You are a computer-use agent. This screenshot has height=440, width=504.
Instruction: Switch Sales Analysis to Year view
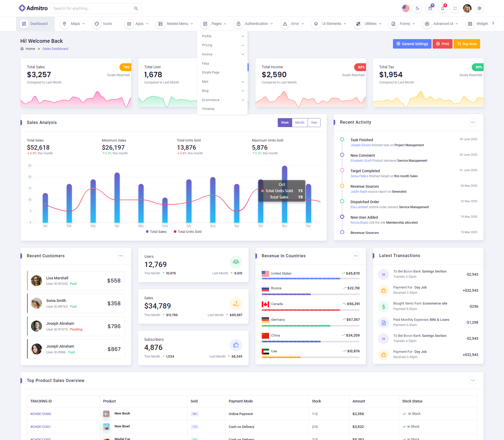click(314, 123)
